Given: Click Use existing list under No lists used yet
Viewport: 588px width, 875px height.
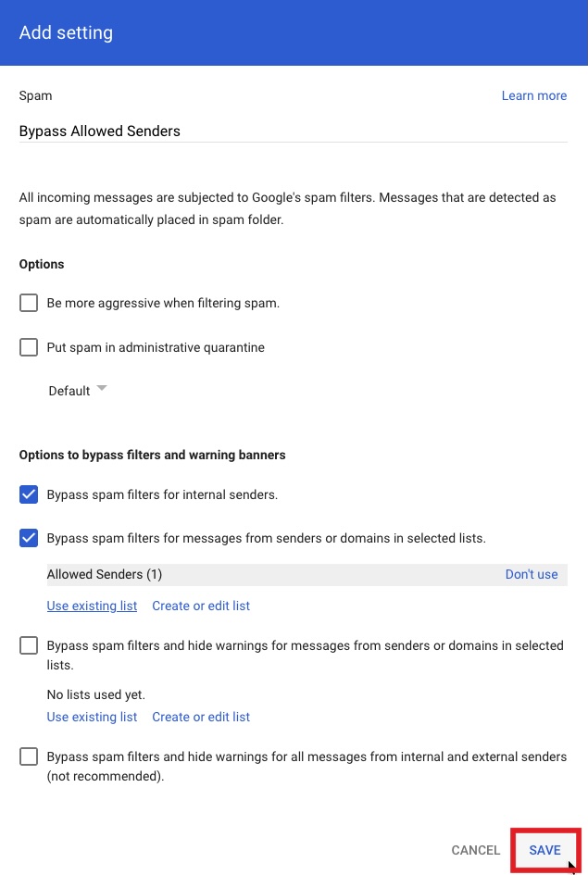Looking at the screenshot, I should click(92, 717).
